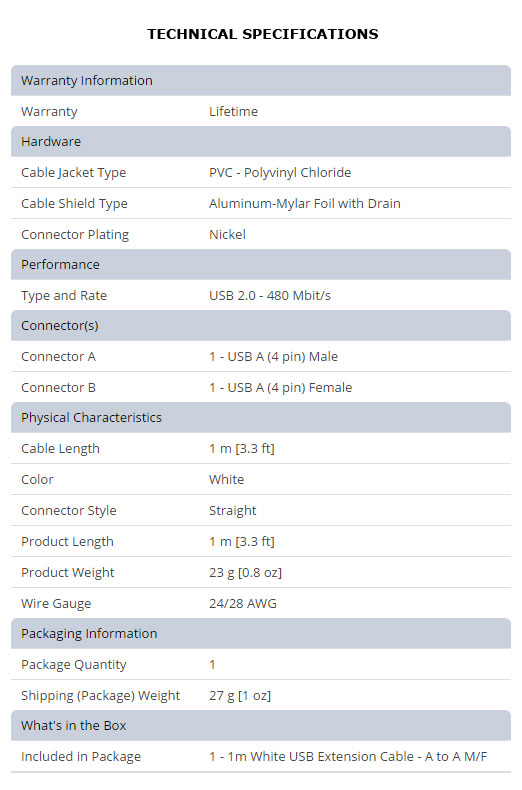Select the Physical Characteristics section header

(x=261, y=418)
